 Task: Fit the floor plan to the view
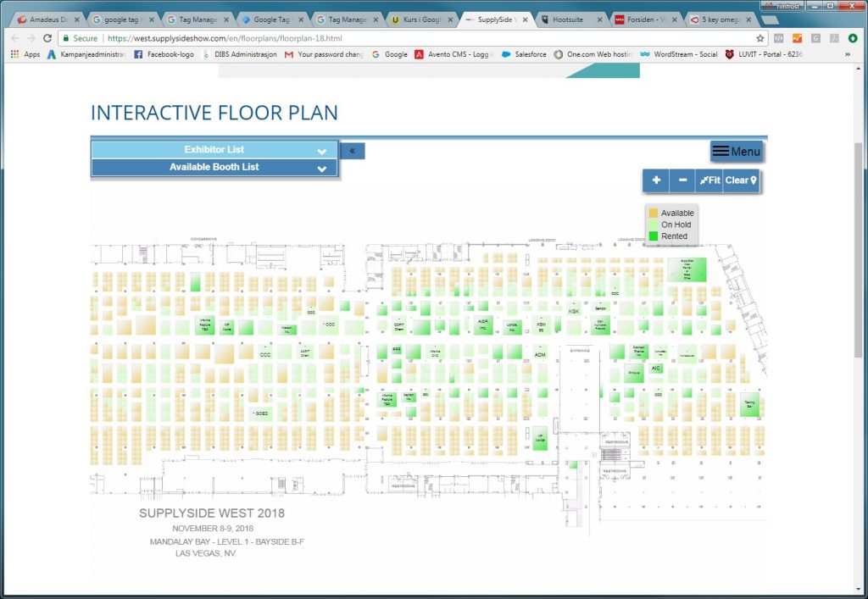coord(709,180)
